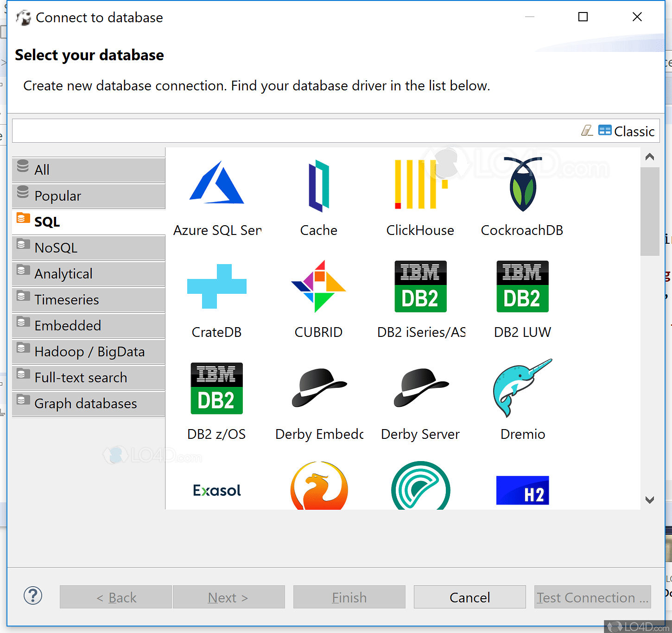Switch to Hadoop / BigData category
The width and height of the screenshot is (672, 633).
89,351
